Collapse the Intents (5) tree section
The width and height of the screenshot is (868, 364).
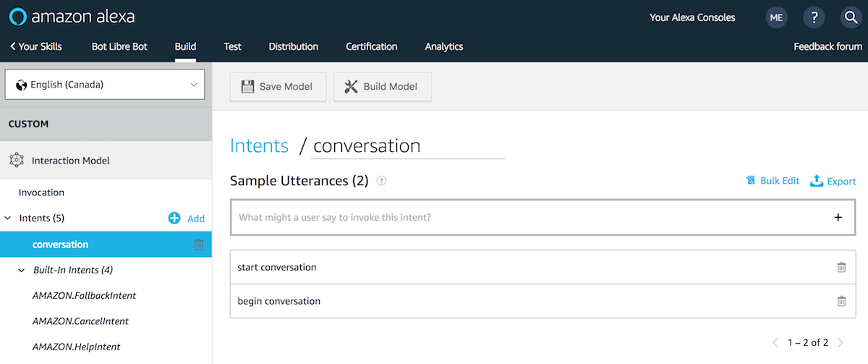pos(8,218)
